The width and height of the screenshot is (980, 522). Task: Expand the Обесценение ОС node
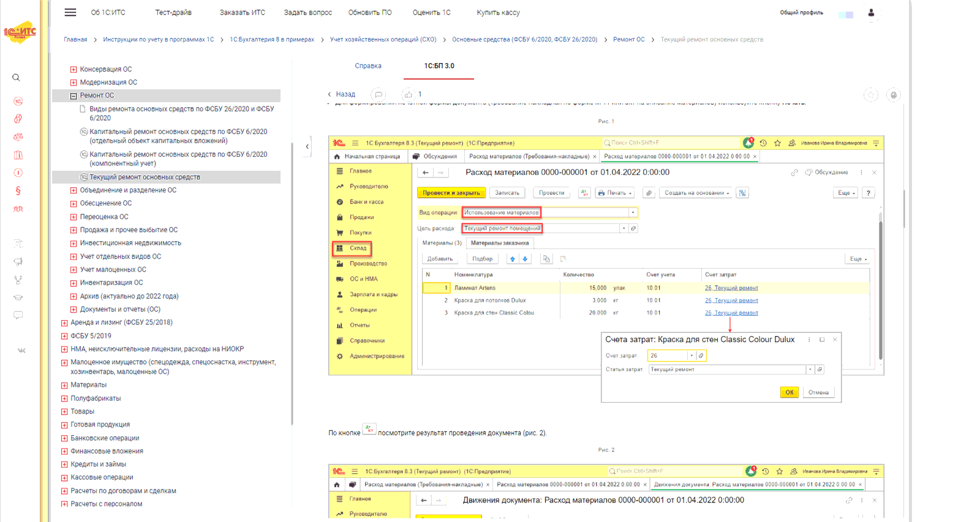click(x=73, y=204)
